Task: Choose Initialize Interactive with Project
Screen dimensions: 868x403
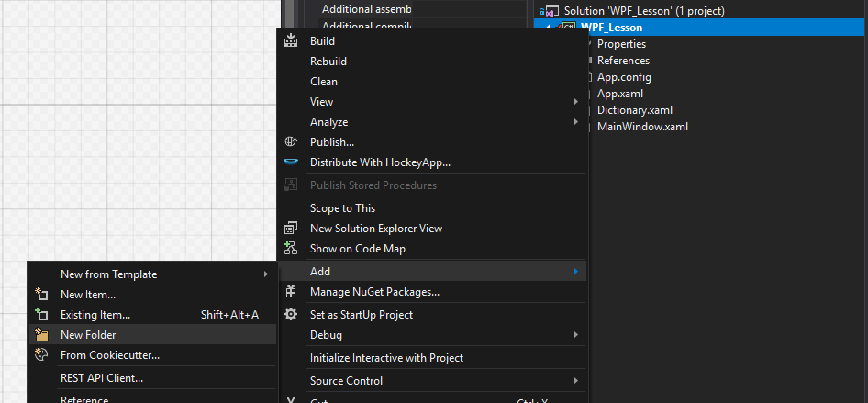Action: tap(432, 358)
